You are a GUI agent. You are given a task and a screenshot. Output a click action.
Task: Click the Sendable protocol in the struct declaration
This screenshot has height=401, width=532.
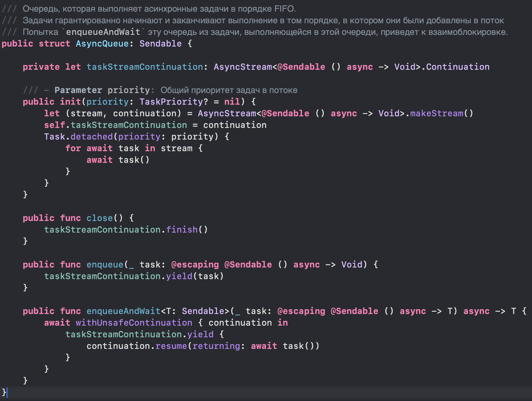[160, 44]
